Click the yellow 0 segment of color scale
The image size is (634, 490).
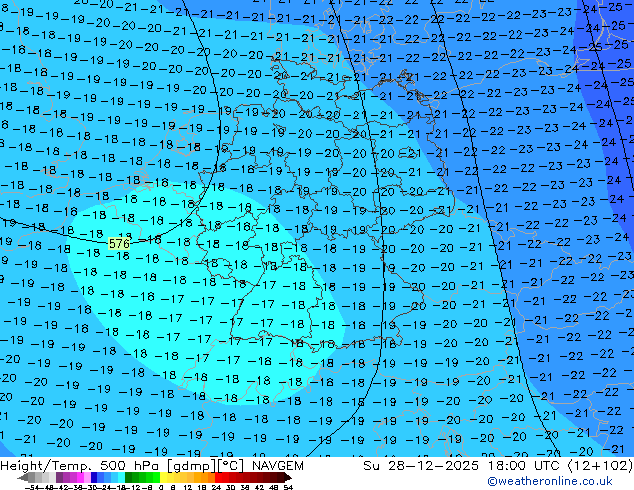(x=164, y=477)
